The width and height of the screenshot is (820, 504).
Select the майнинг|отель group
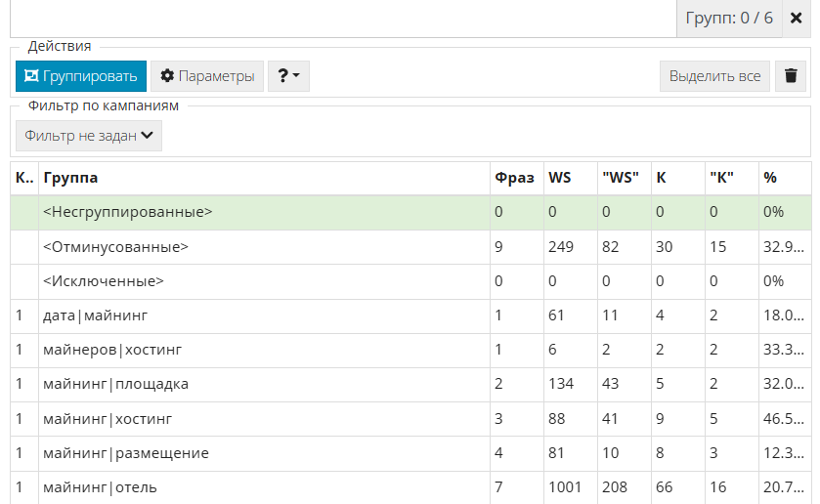pos(100,487)
